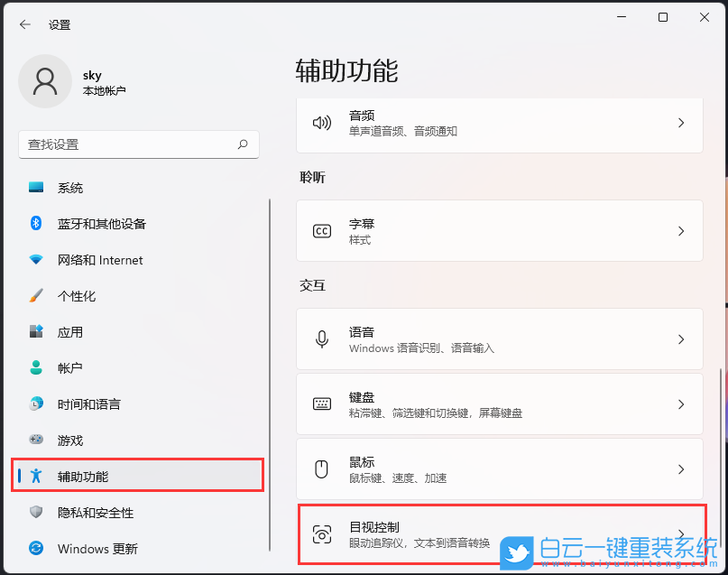Expand 音频 settings via its right chevron
The image size is (728, 575).
click(x=682, y=121)
